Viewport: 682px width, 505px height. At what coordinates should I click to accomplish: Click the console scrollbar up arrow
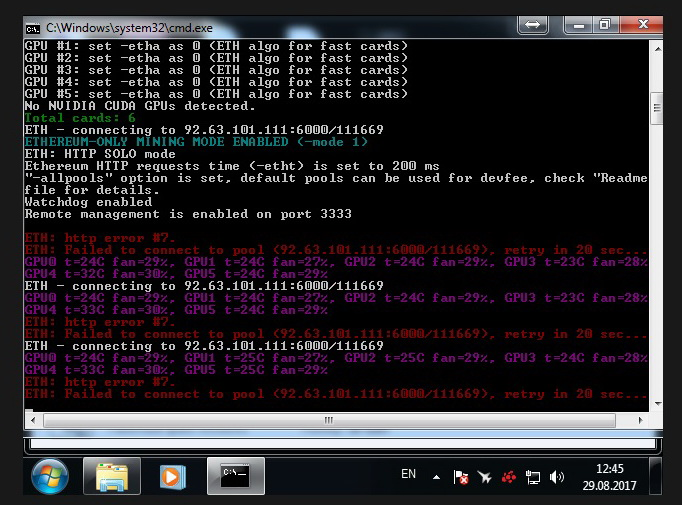coord(657,48)
